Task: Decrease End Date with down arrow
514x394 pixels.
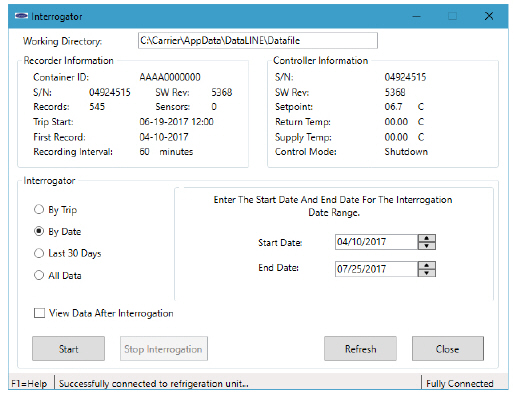Action: (427, 273)
